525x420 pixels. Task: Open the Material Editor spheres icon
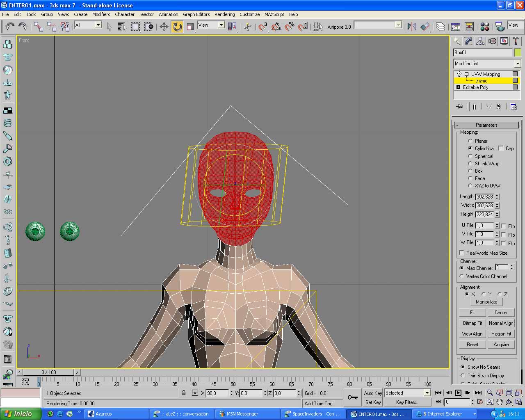485,27
